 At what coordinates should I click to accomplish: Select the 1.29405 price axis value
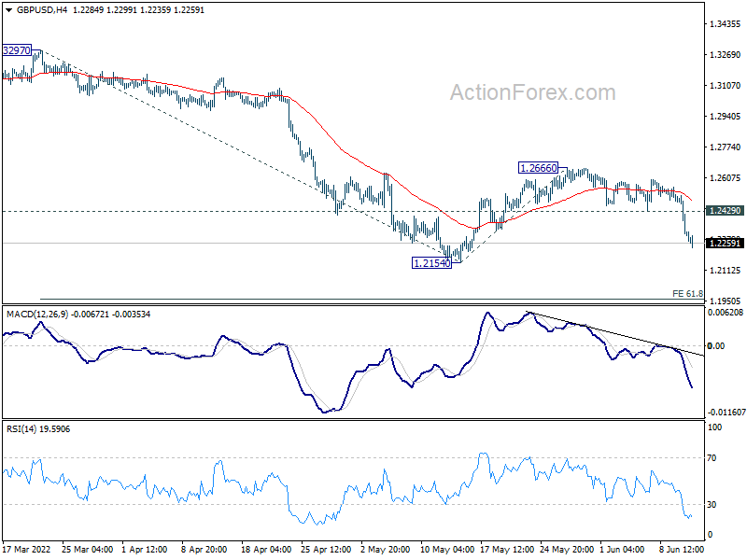(726, 117)
